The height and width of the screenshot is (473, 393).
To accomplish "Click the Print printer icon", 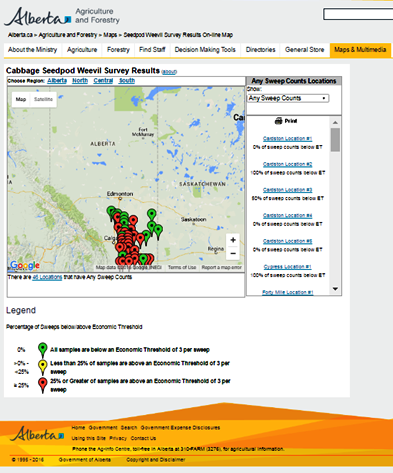I will 278,121.
